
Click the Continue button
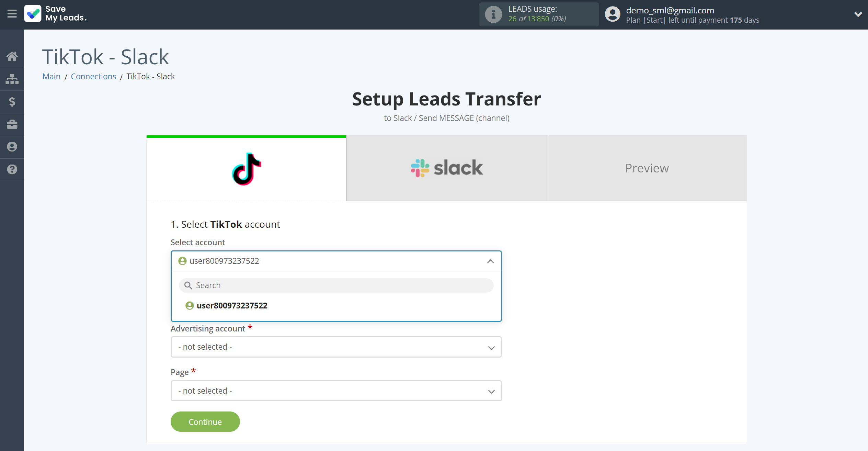(x=205, y=421)
